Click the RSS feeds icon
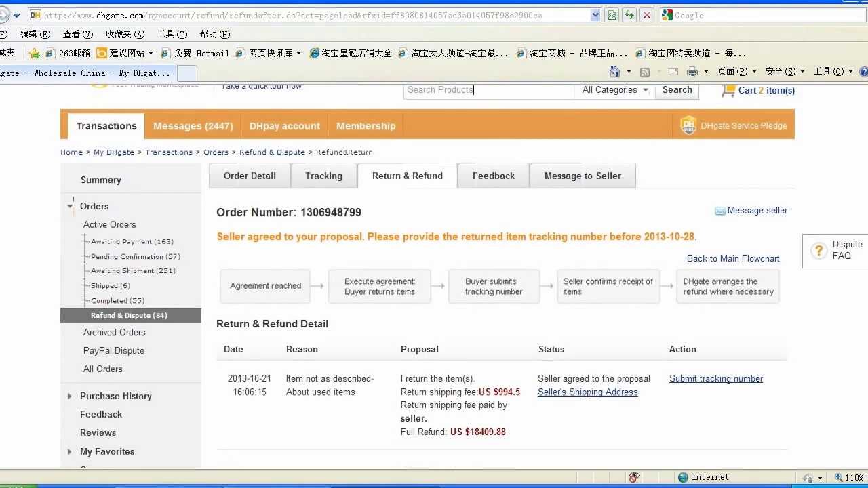This screenshot has height=488, width=868. click(x=645, y=72)
